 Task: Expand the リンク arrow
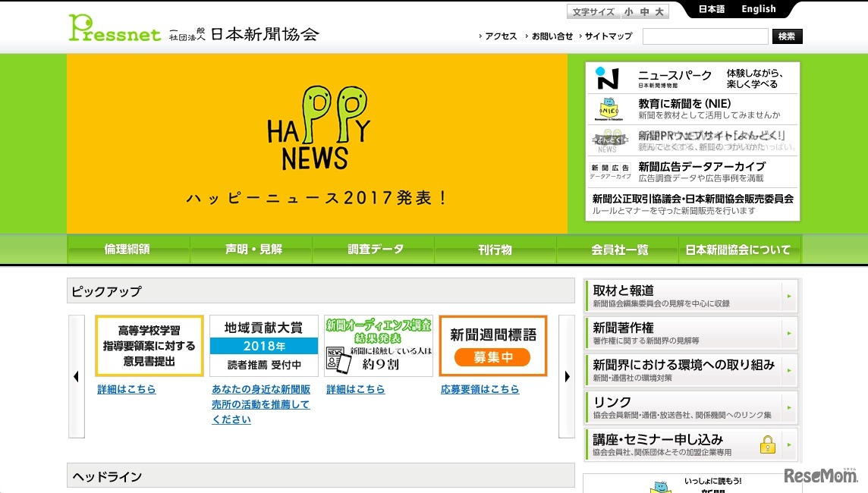(x=789, y=407)
